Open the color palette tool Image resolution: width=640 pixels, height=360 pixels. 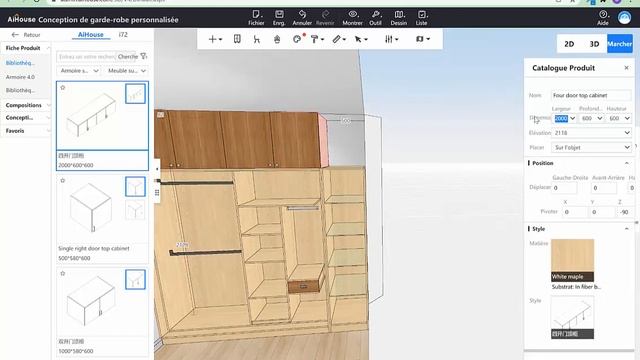(298, 39)
